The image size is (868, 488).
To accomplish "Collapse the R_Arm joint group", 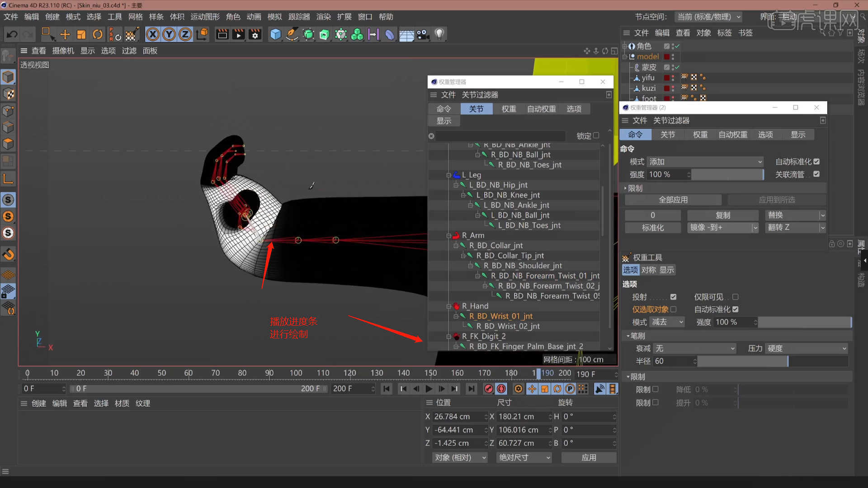I will click(450, 235).
